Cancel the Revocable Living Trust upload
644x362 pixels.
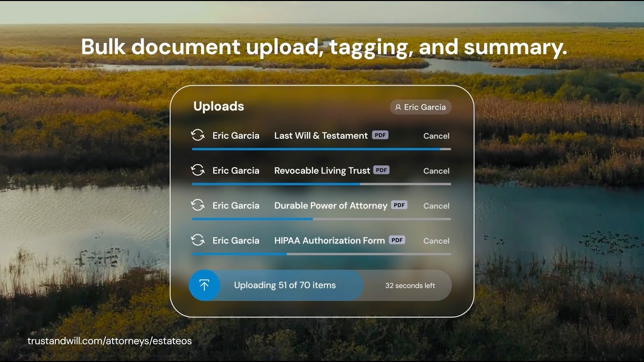pos(436,171)
